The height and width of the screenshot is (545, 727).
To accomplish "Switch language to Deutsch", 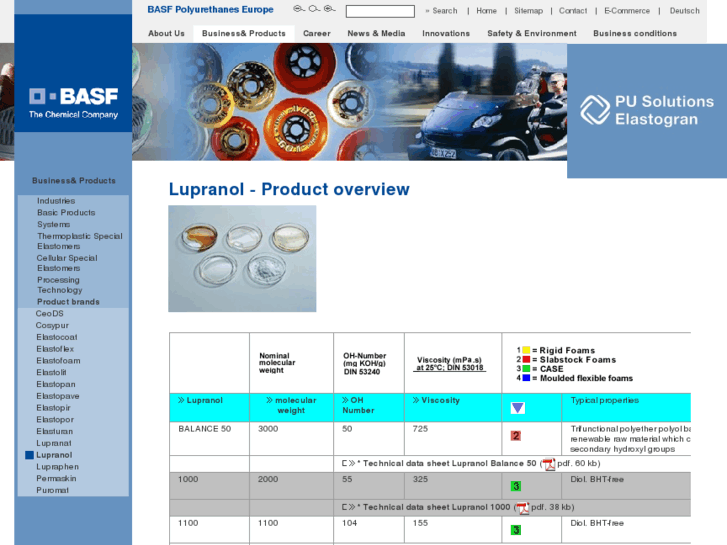I will 684,11.
